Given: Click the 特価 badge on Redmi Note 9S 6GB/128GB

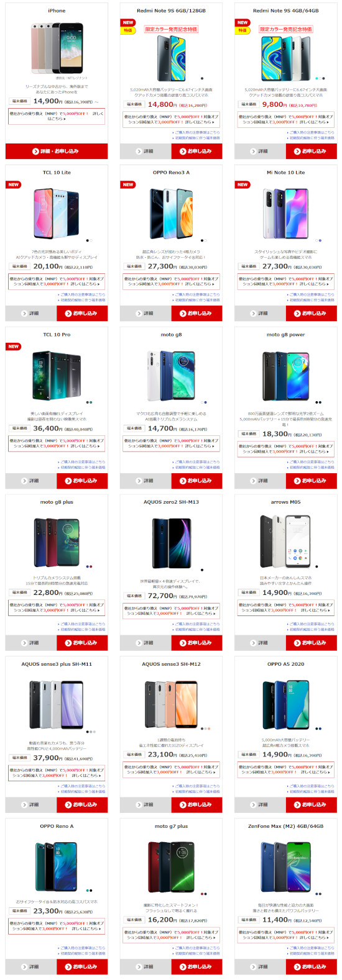Looking at the screenshot, I should click(x=128, y=30).
